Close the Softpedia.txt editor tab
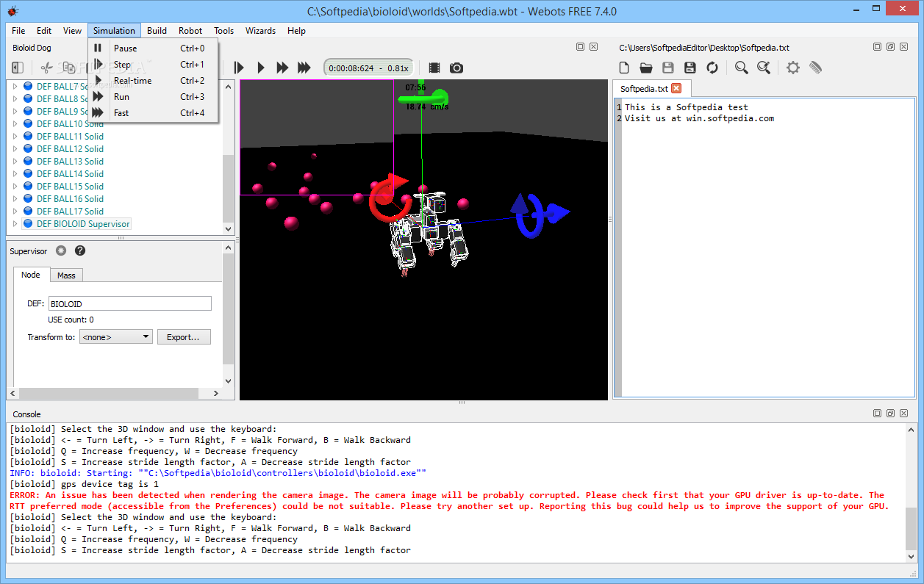924x584 pixels. pyautogui.click(x=676, y=88)
